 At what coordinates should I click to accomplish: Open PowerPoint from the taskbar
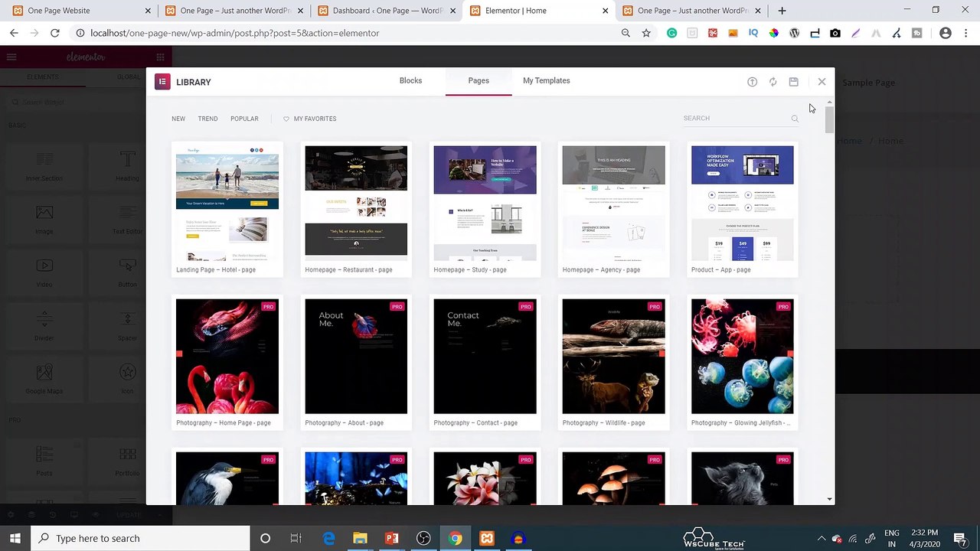pyautogui.click(x=392, y=538)
